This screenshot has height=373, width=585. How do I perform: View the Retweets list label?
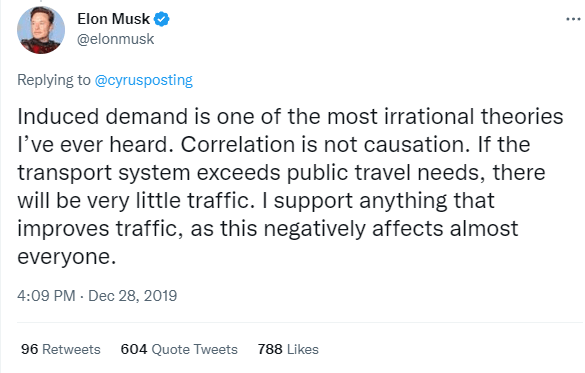click(71, 350)
